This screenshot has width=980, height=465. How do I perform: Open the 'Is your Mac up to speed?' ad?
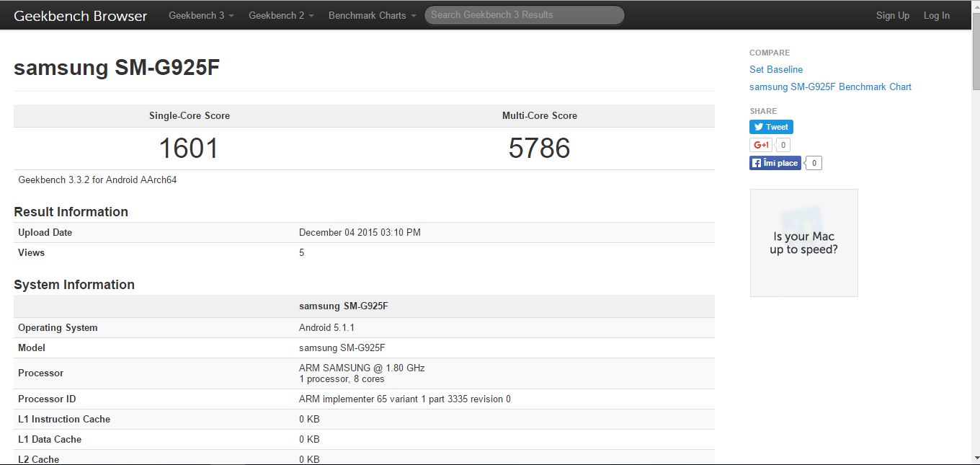[x=804, y=243]
